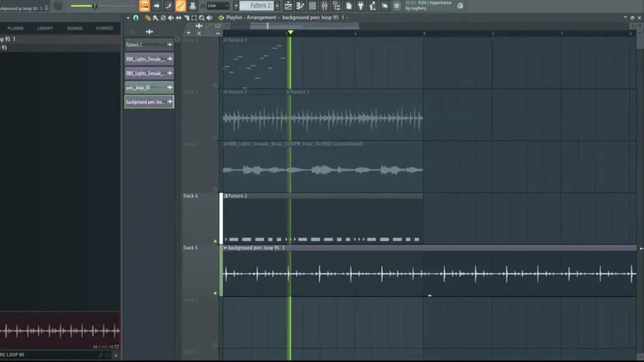Click the yellow playhead marker on the timeline

coord(290,33)
